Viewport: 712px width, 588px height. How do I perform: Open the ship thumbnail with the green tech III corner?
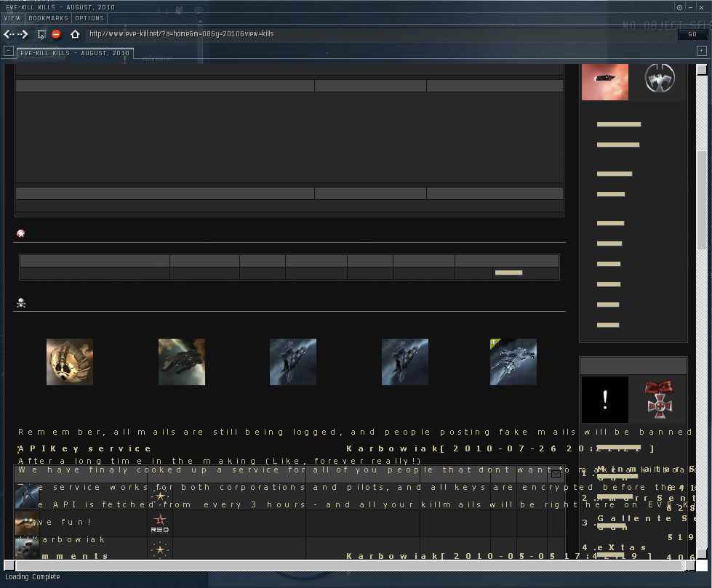[x=513, y=362]
